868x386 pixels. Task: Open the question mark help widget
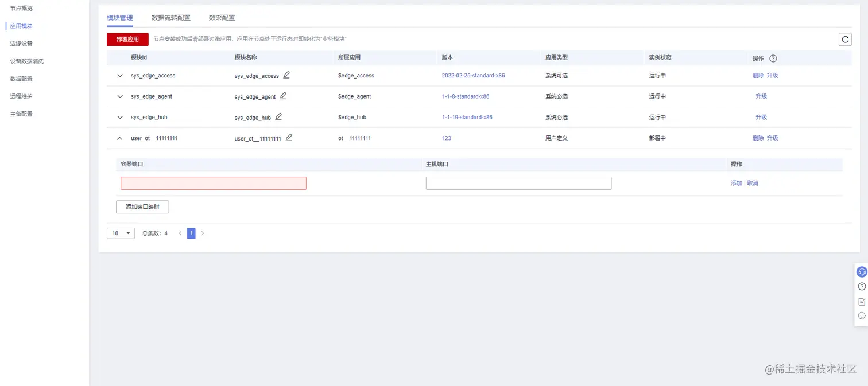click(x=862, y=286)
